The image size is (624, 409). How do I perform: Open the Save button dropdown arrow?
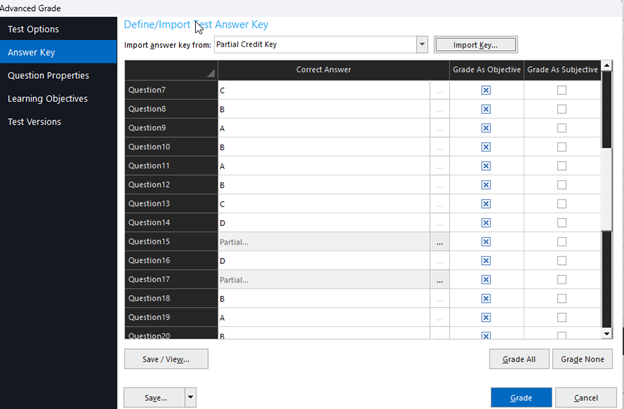point(190,397)
